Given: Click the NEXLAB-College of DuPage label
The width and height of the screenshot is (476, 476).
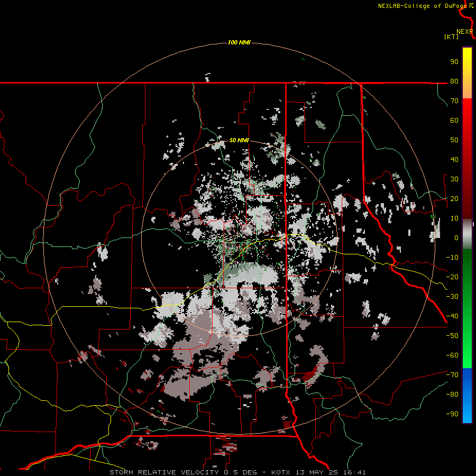Looking at the screenshot, I should [422, 6].
